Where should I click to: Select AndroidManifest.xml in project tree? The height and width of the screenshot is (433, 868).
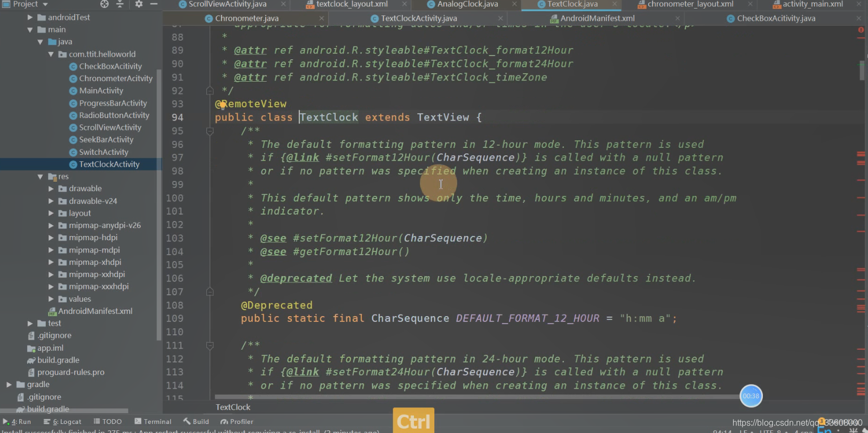coord(95,311)
